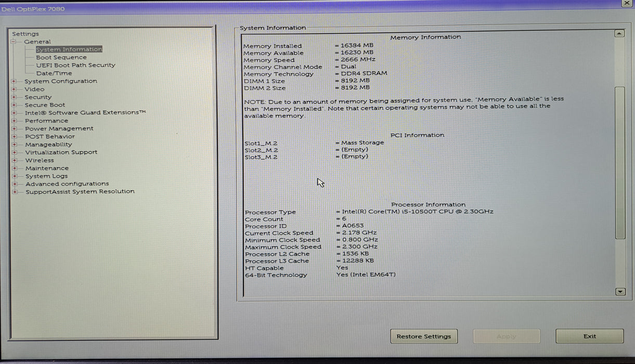Open UEFI Boot Path Security
635x364 pixels.
[x=75, y=65]
